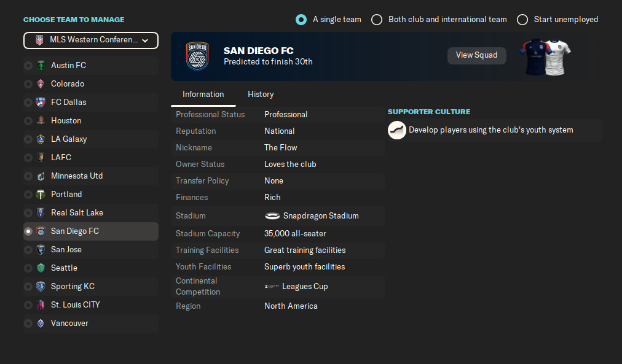The height and width of the screenshot is (364, 622).
Task: Click the 'Professional' status value
Action: pos(286,114)
